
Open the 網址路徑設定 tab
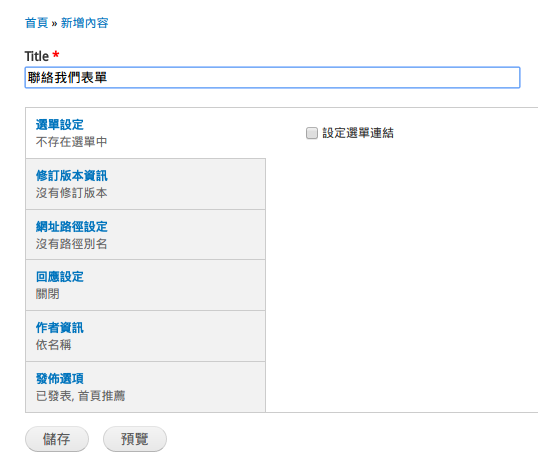pos(145,235)
